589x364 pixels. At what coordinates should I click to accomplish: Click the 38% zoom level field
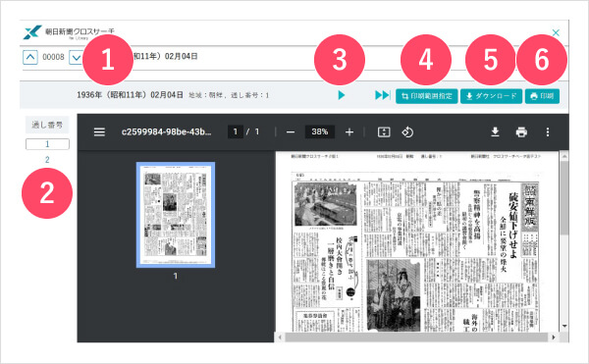[x=320, y=132]
